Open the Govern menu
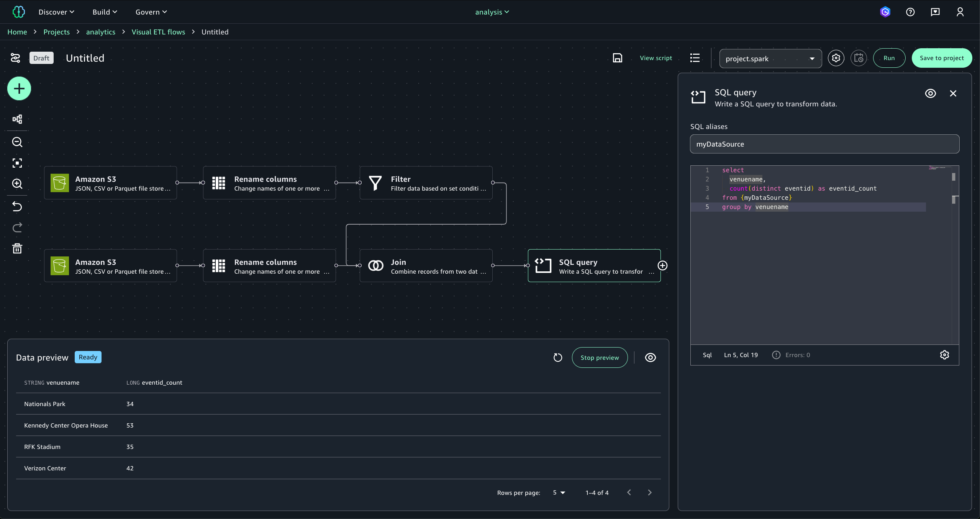Viewport: 980px width, 519px height. click(151, 12)
